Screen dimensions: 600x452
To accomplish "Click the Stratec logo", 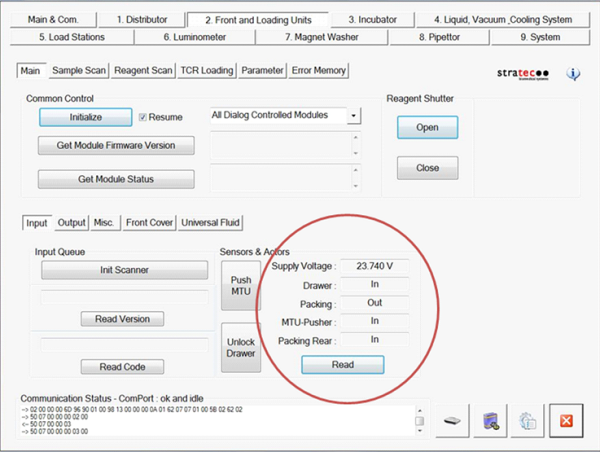I will [x=523, y=74].
